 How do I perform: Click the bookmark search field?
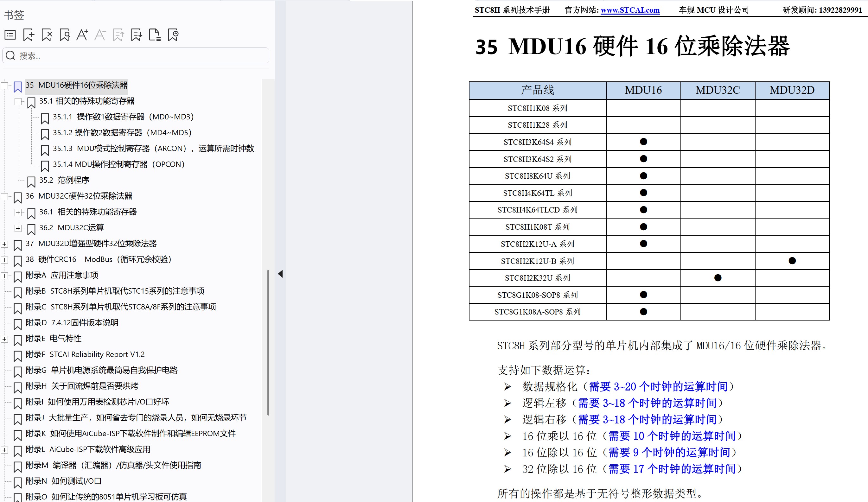coord(136,55)
